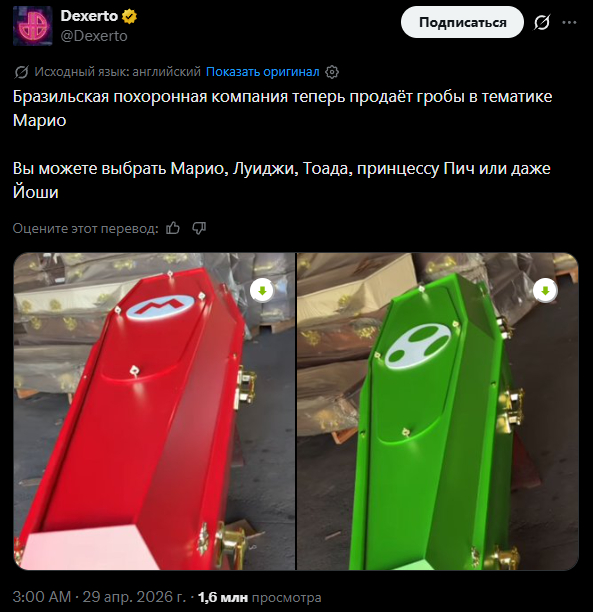Click the green download arrow on green coffin image
The width and height of the screenshot is (593, 612).
click(x=545, y=290)
